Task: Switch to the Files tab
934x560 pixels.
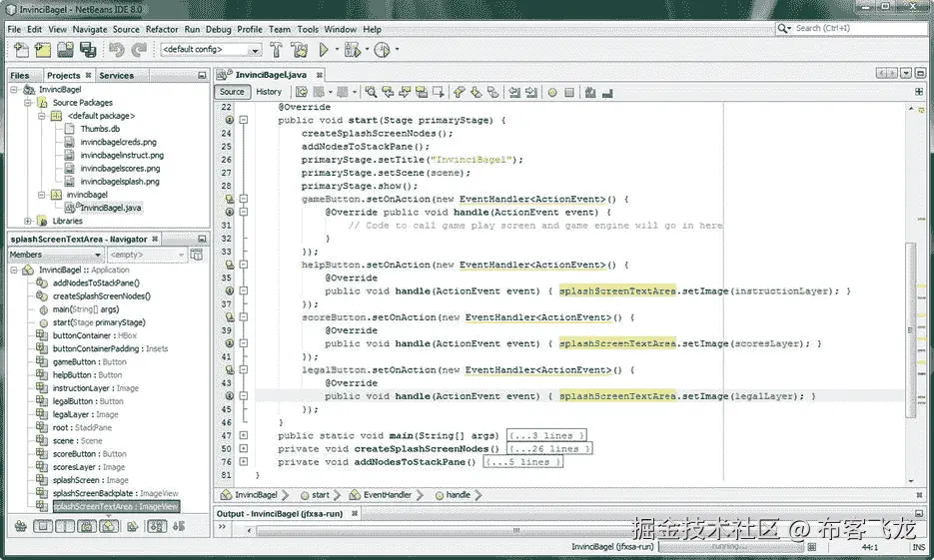Action: point(20,76)
